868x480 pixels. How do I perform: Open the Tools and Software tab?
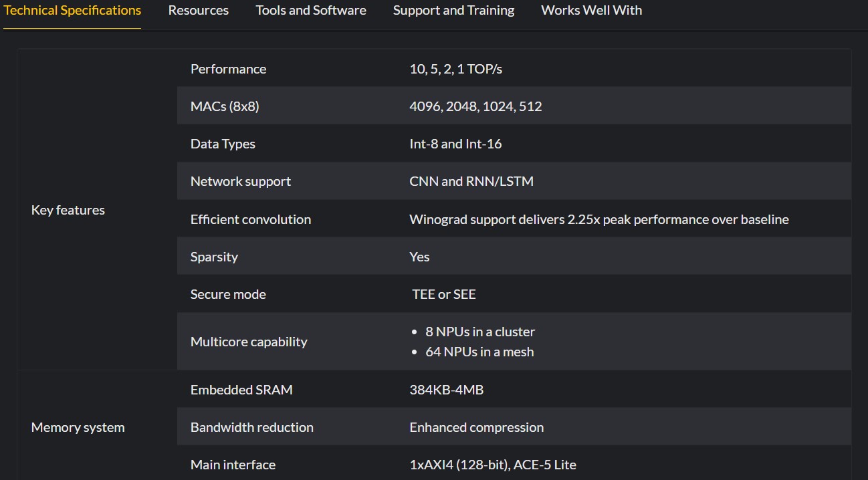pos(311,11)
